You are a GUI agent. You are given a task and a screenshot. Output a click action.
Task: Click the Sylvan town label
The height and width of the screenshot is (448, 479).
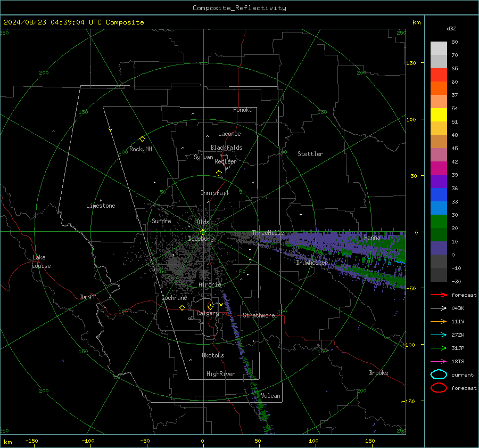click(203, 157)
